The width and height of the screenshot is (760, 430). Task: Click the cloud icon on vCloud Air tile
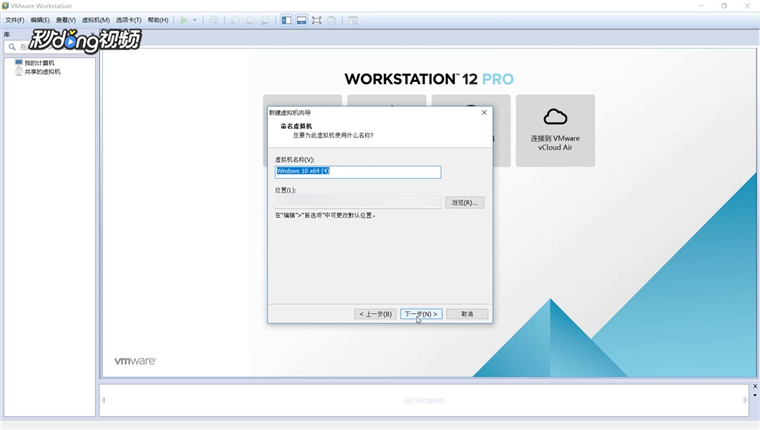click(x=555, y=117)
